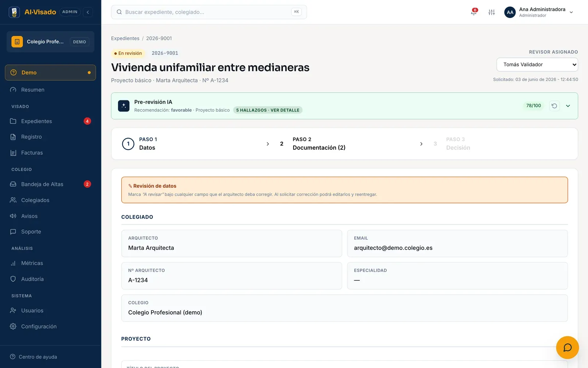Viewport: 588px width, 368px height.
Task: Open the notifications bell
Action: 474,12
